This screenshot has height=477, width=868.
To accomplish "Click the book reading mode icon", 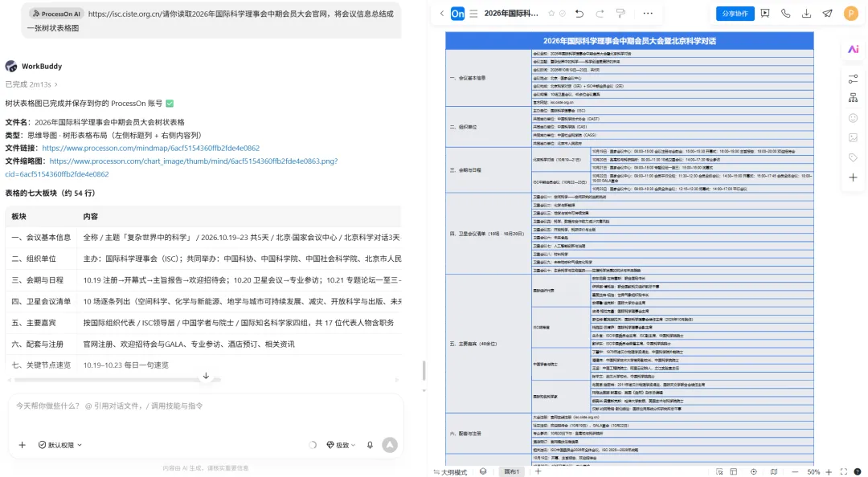I will click(774, 472).
